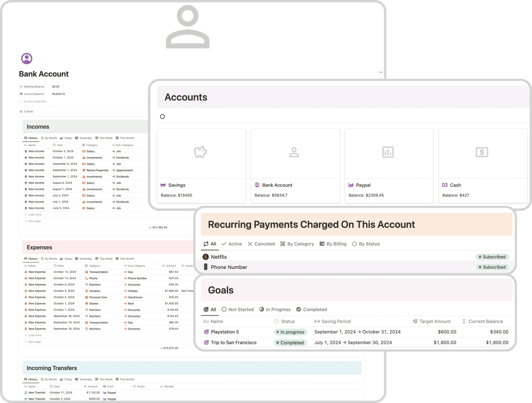Toggle the empty circle checkbox under Accounts
Screen dimensions: 532x403
coord(162,116)
